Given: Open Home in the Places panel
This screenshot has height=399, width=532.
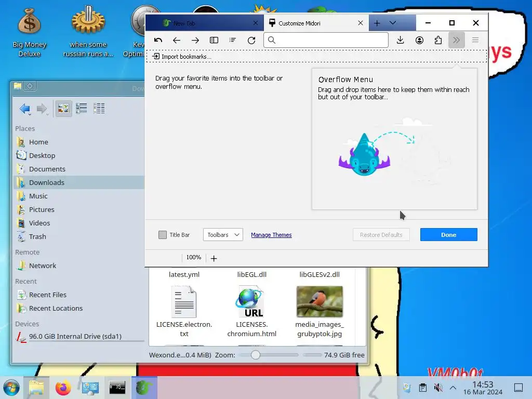Looking at the screenshot, I should (79, 142).
